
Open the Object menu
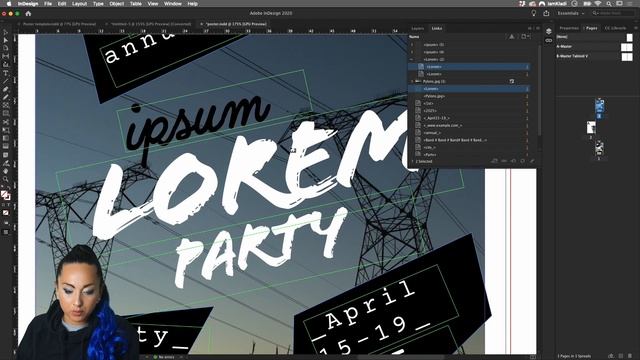pos(116,4)
